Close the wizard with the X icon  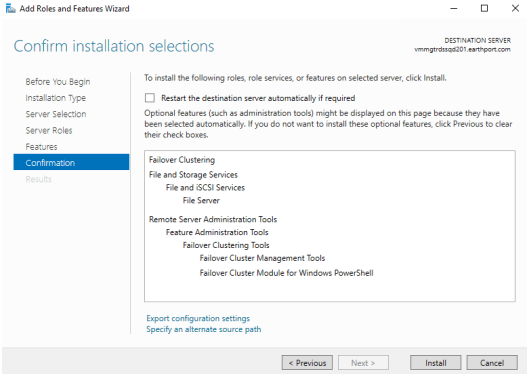coord(515,8)
